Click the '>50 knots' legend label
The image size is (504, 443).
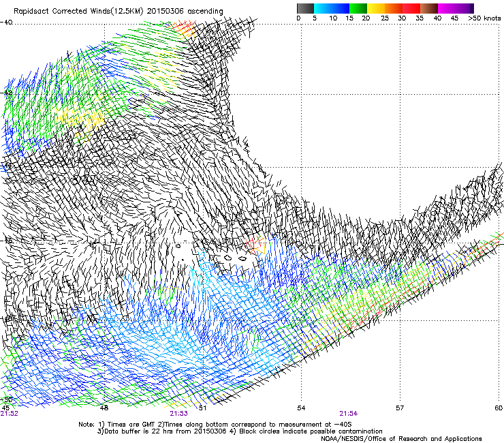(x=484, y=18)
